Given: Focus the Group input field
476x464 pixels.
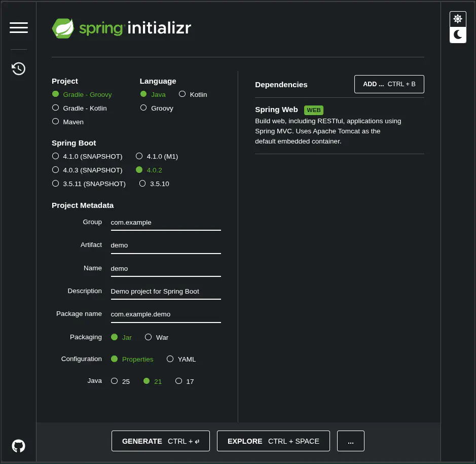Looking at the screenshot, I should (166, 223).
